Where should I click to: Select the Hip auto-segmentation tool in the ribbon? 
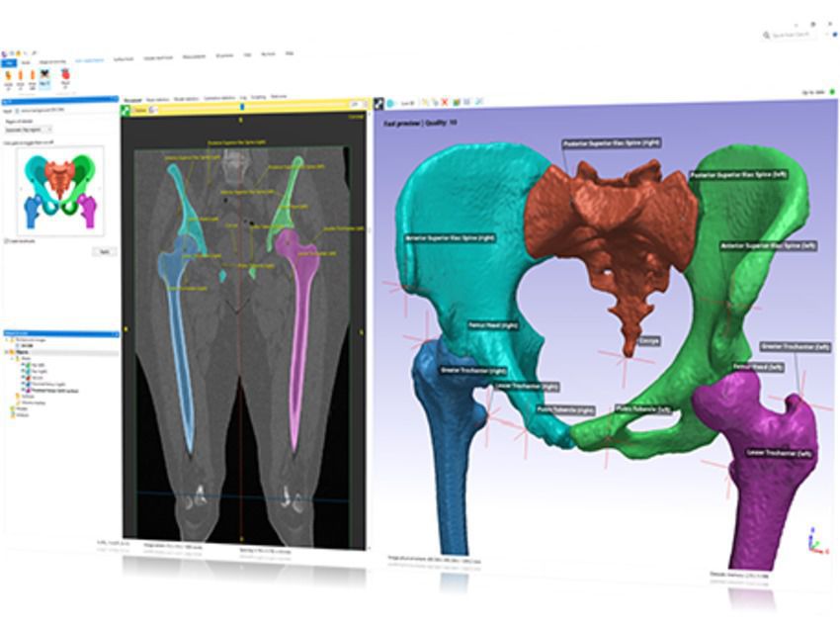46,75
